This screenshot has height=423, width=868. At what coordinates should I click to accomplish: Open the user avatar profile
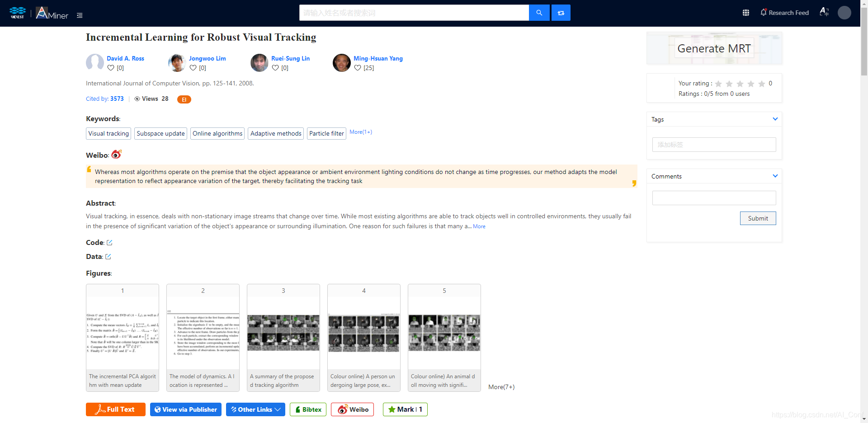(x=844, y=13)
